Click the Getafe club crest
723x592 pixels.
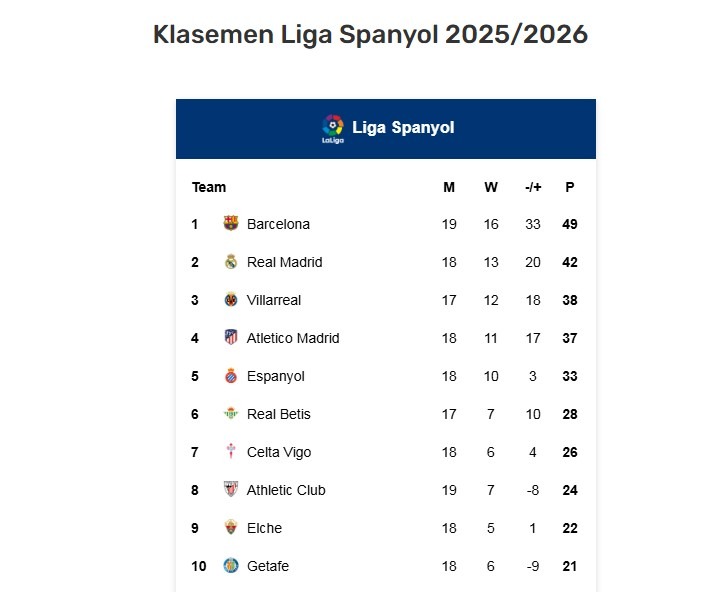(x=231, y=566)
